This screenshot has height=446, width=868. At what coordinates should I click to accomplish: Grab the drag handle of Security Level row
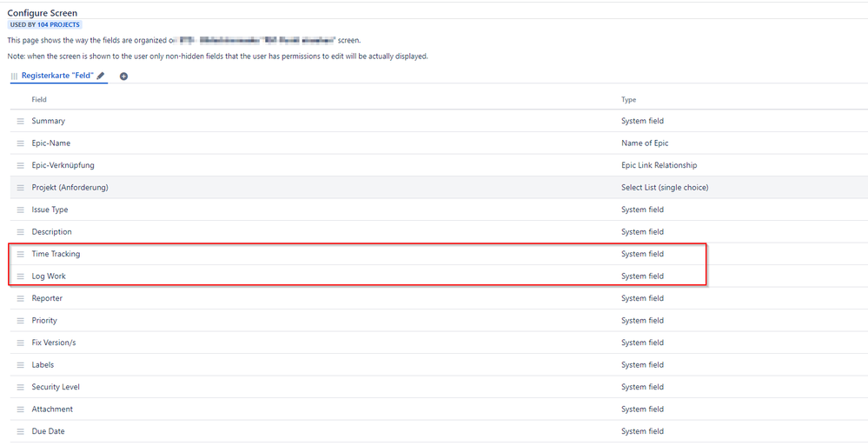(x=21, y=387)
